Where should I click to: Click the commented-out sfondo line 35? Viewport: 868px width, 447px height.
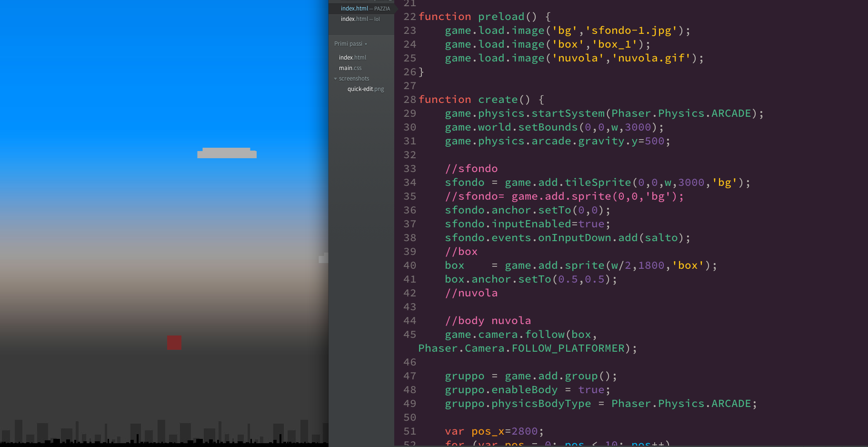564,196
